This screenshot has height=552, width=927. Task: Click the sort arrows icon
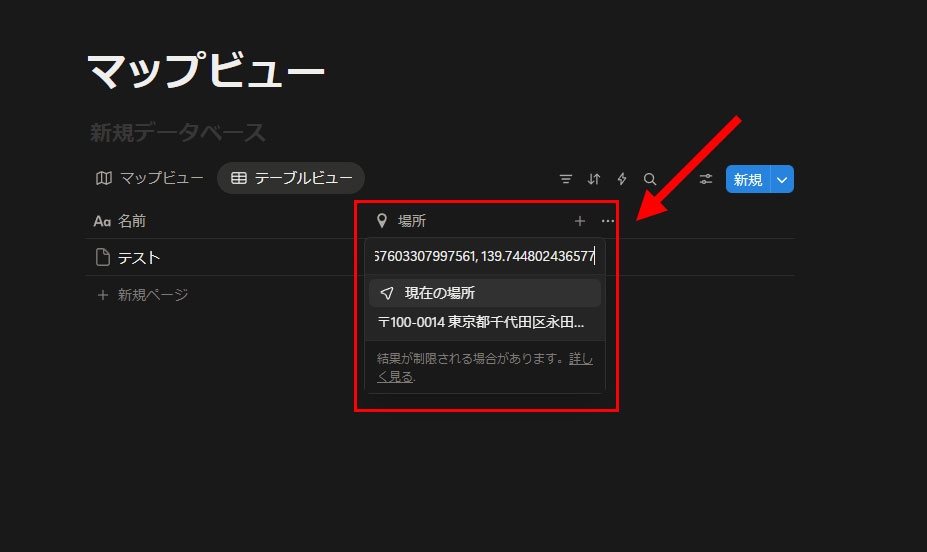pyautogui.click(x=594, y=179)
